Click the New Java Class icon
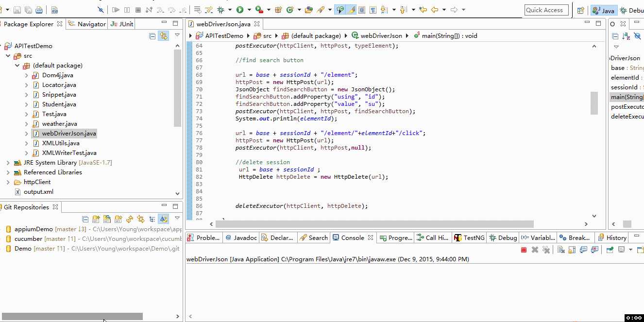This screenshot has width=644, height=322. [x=290, y=10]
